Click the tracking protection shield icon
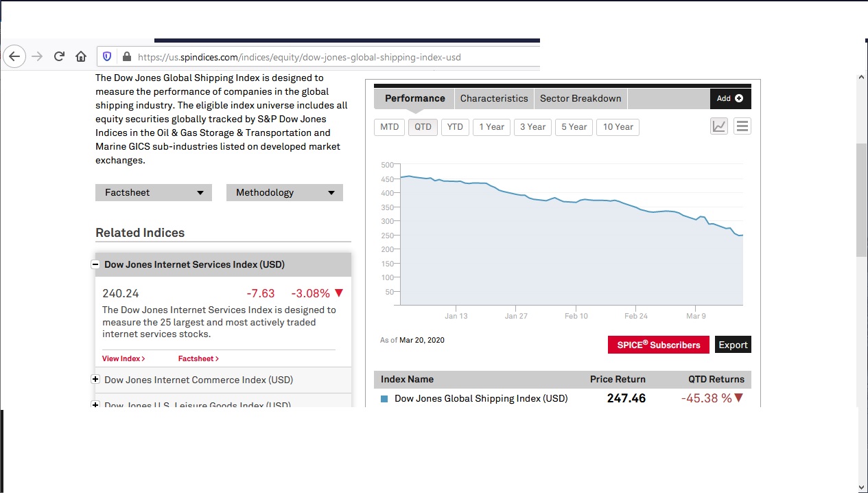 coord(107,57)
